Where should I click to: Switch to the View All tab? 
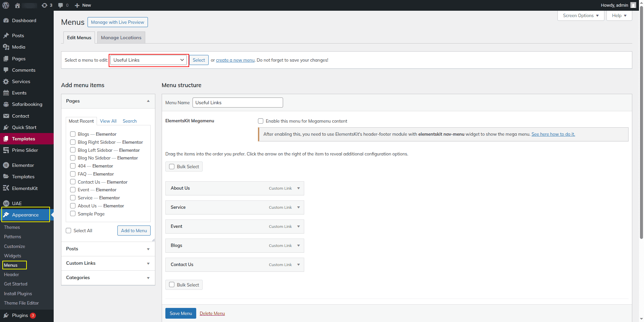(x=108, y=121)
